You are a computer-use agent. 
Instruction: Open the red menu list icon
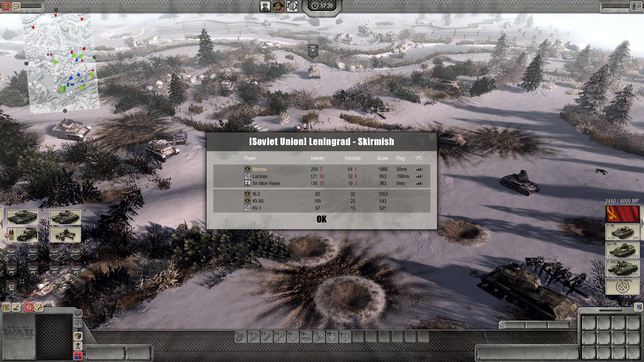click(6, 6)
